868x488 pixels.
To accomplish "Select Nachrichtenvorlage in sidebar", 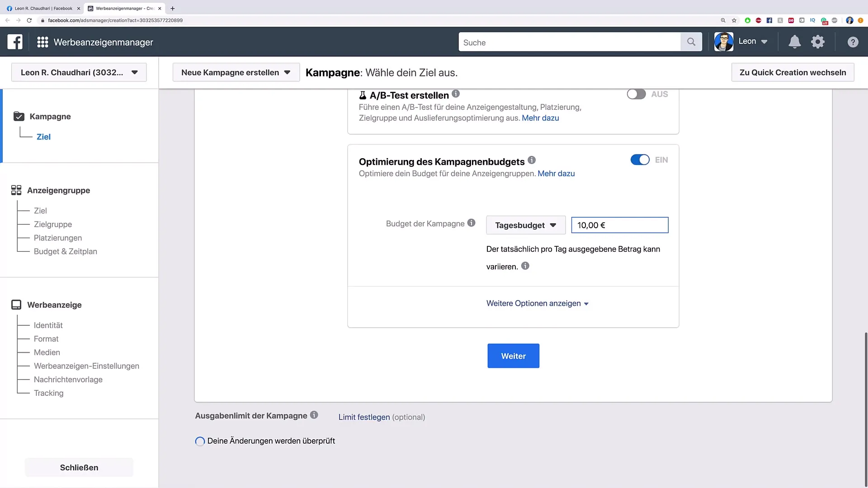I will click(68, 380).
